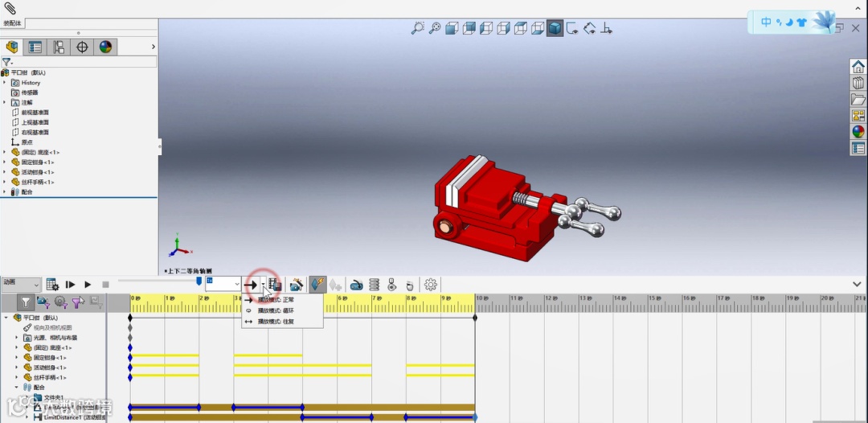Image resolution: width=868 pixels, height=423 pixels.
Task: Click Play from Start button
Action: click(x=70, y=285)
